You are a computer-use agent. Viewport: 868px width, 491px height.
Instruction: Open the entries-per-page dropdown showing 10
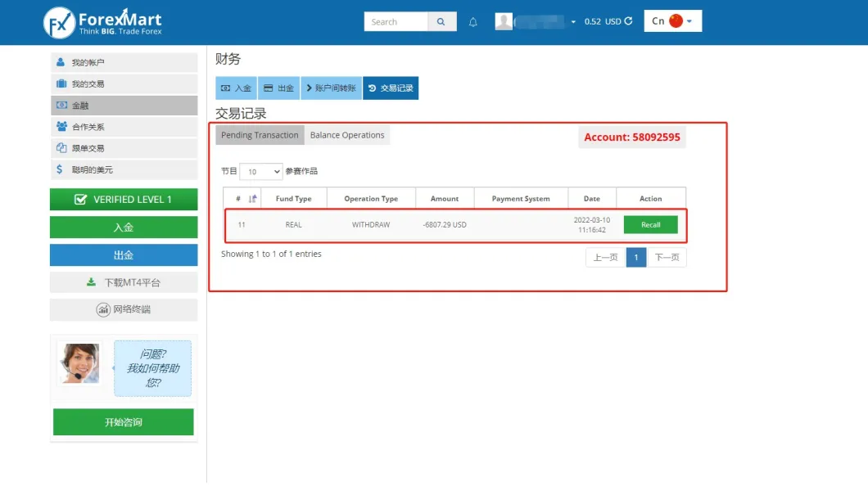pos(260,172)
